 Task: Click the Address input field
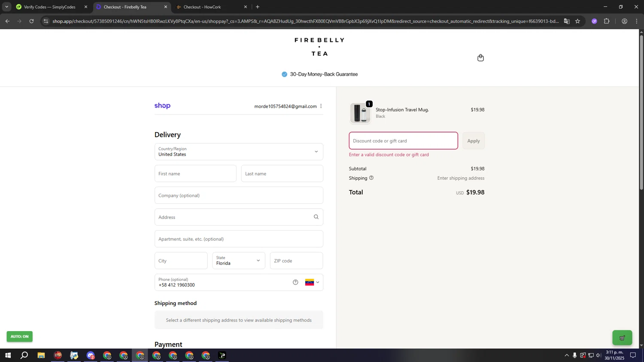[x=239, y=217]
